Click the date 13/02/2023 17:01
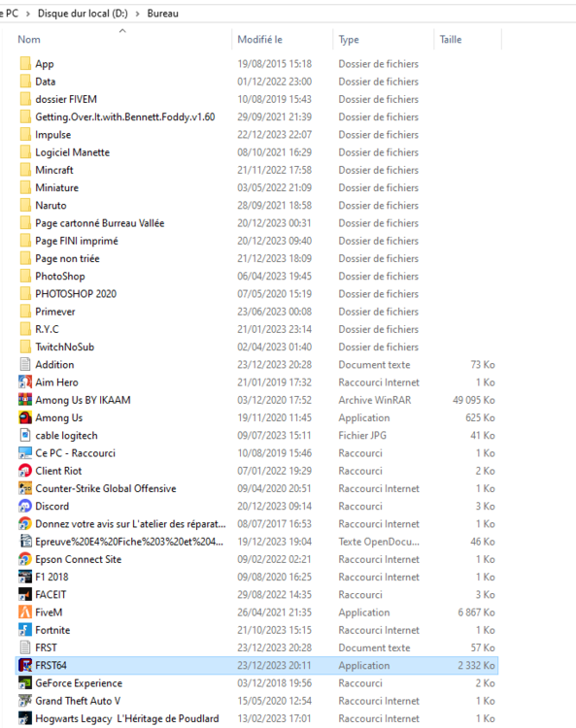The image size is (576, 728). pos(274,718)
